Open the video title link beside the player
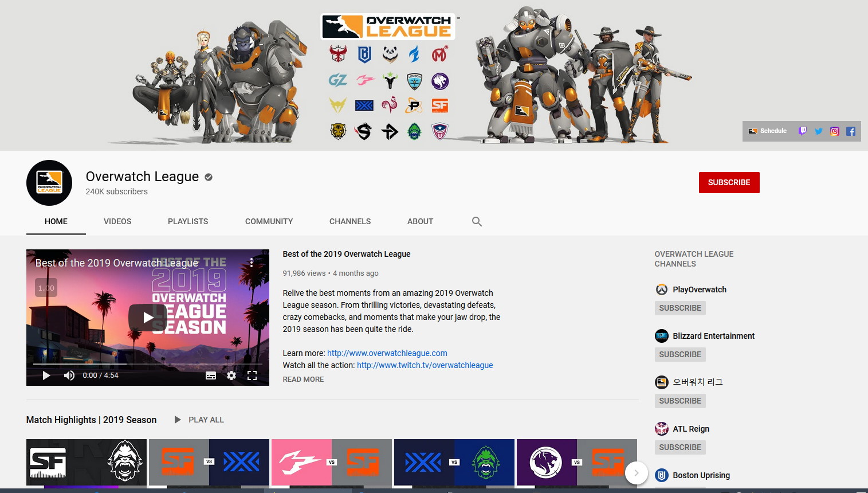The image size is (868, 493). (x=347, y=254)
